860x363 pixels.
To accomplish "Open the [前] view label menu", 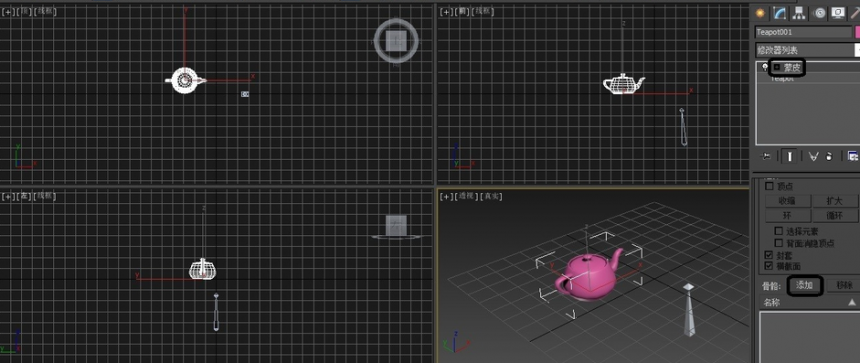I will (463, 11).
